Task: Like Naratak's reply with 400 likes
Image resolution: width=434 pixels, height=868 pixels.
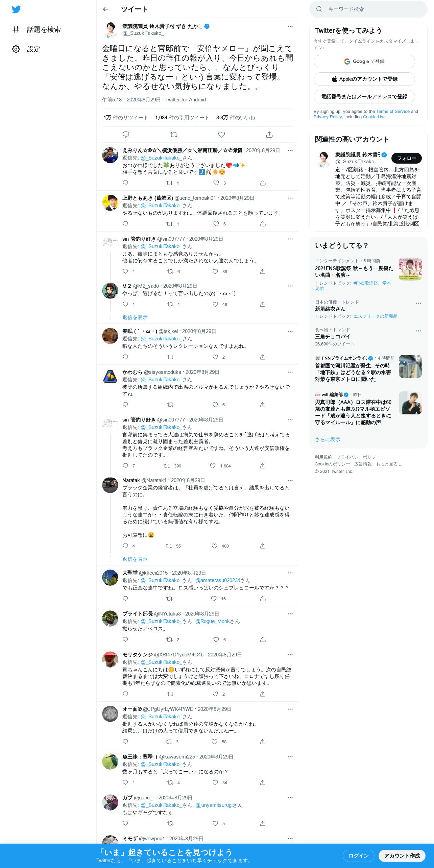Action: [x=214, y=546]
